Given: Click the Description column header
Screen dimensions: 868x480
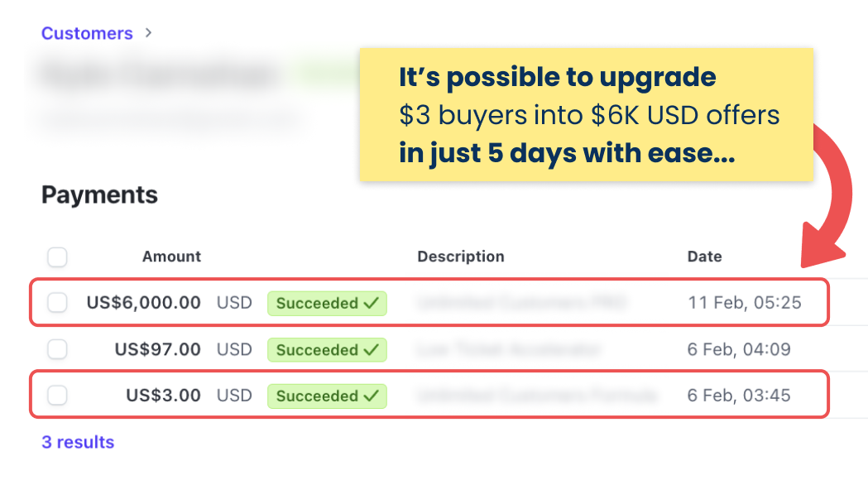Looking at the screenshot, I should pyautogui.click(x=461, y=257).
